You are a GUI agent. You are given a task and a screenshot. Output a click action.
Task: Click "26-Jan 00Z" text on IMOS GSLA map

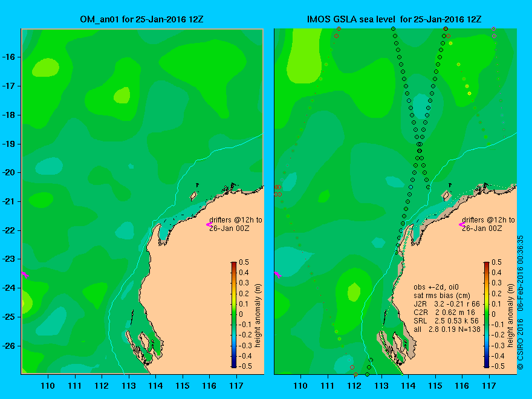(482, 229)
